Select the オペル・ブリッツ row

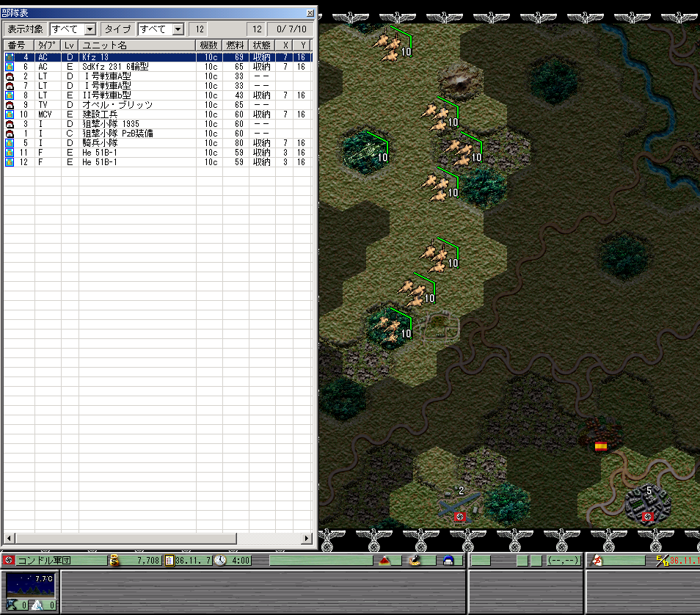[158, 105]
